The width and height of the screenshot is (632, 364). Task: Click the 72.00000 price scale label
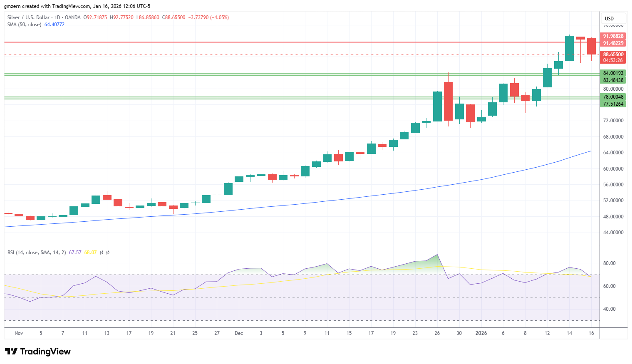click(x=613, y=121)
